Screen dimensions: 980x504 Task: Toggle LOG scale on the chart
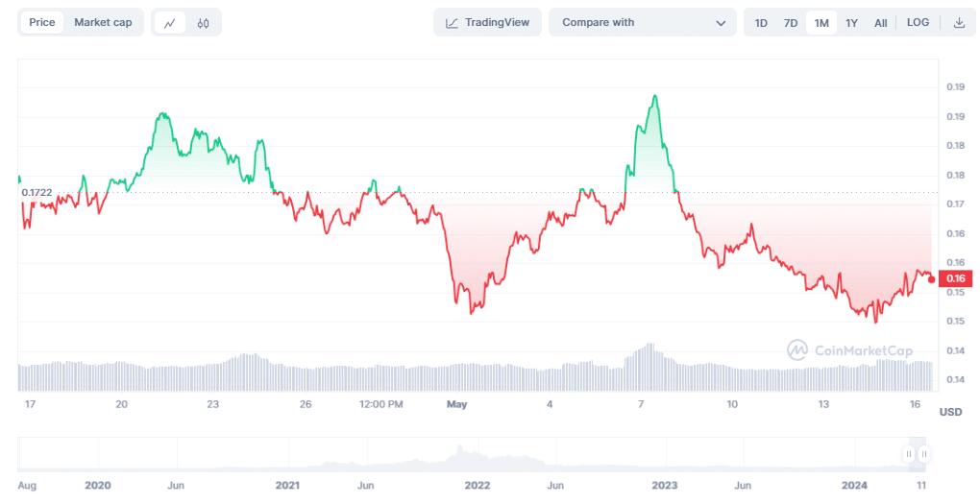(918, 22)
